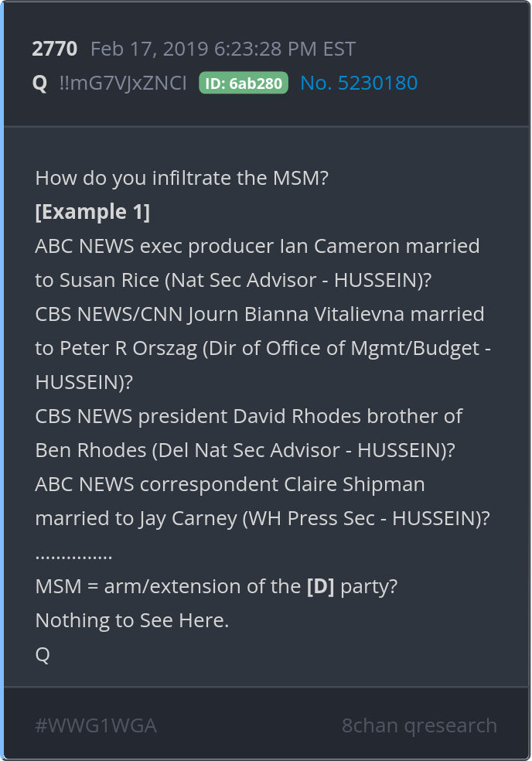Click the line mentioning Claire Shipman
This screenshot has width=532, height=761.
point(230,484)
